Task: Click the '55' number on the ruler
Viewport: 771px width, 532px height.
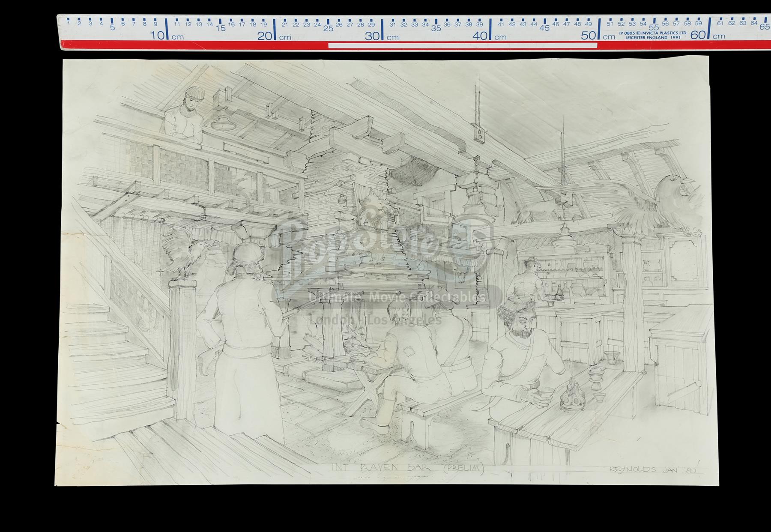Action: coord(654,27)
